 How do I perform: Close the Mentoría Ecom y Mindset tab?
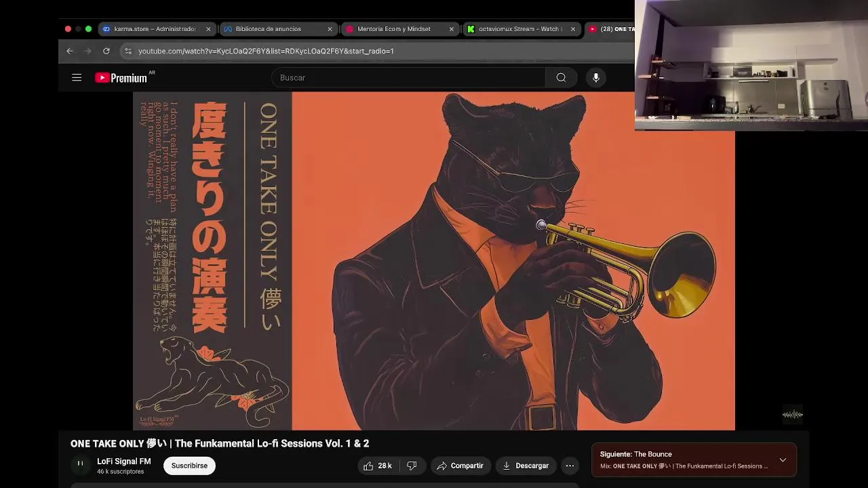pos(452,29)
